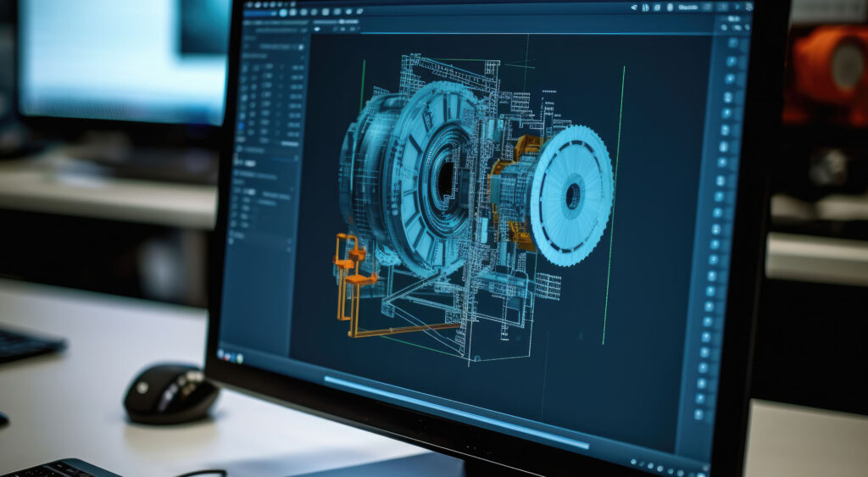868x477 pixels.
Task: Click the text label button in the top-right header
Action: click(x=688, y=7)
